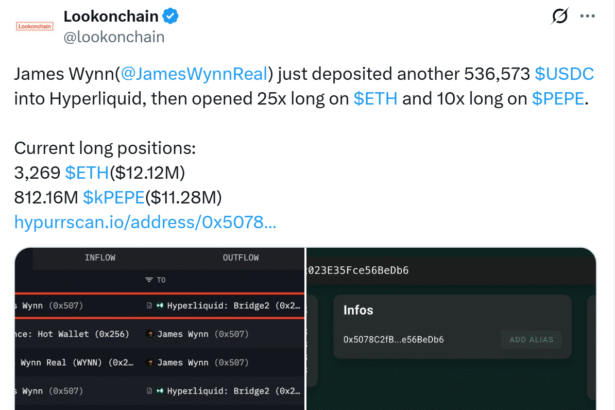Open the @lookonchain handle
Image resolution: width=615 pixels, height=410 pixels.
coord(114,37)
